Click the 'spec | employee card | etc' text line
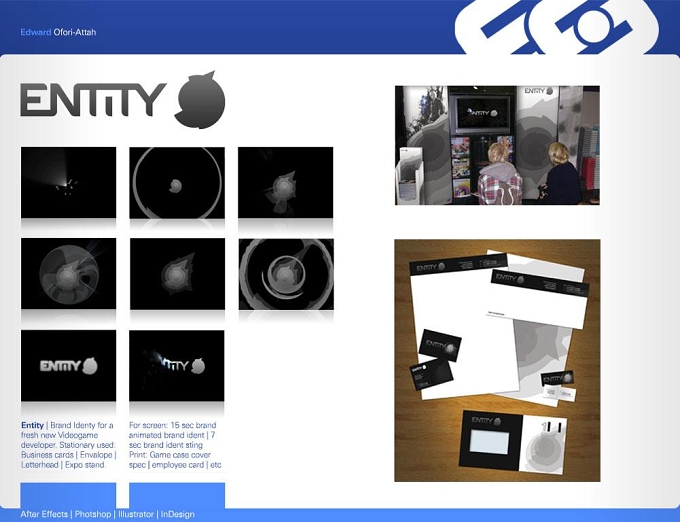This screenshot has width=680, height=522. click(175, 465)
